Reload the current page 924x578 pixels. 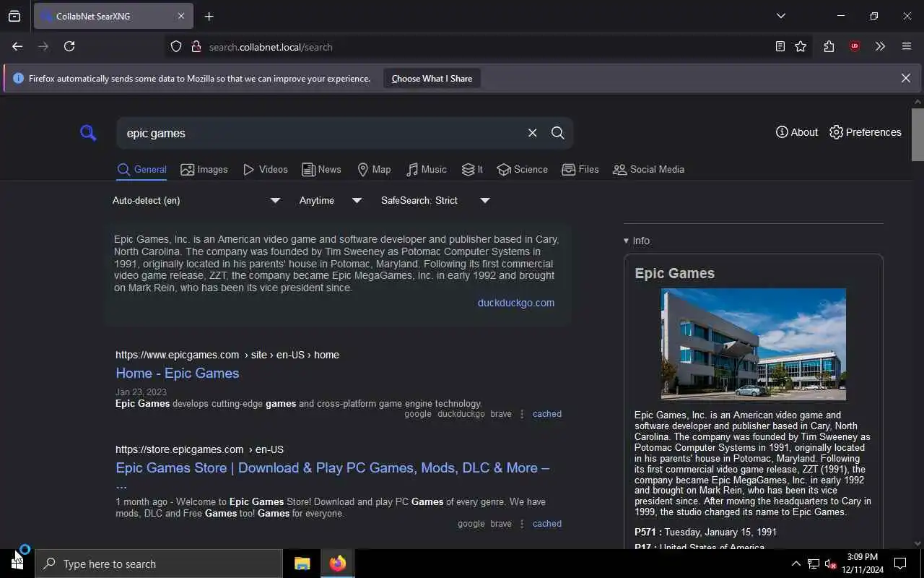(69, 46)
